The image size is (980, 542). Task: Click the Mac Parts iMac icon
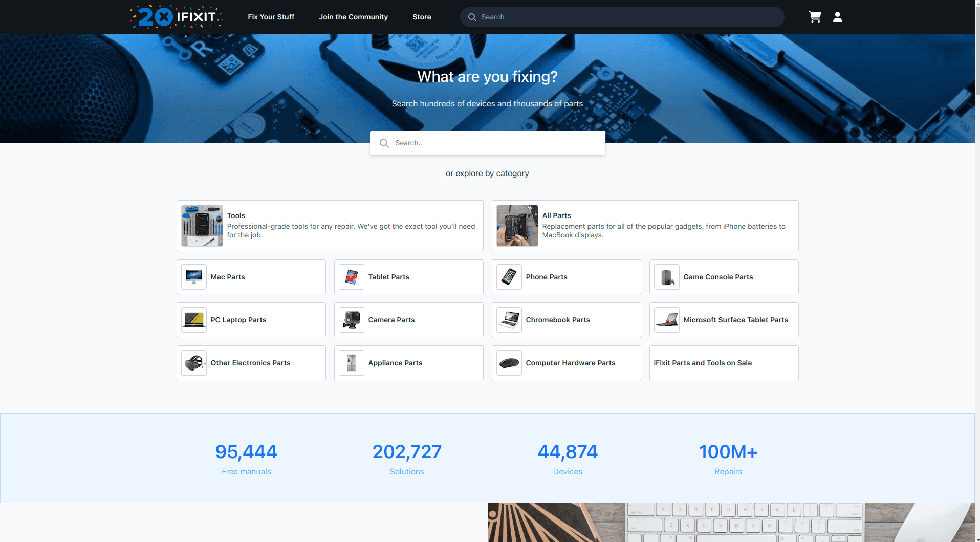[x=194, y=277]
